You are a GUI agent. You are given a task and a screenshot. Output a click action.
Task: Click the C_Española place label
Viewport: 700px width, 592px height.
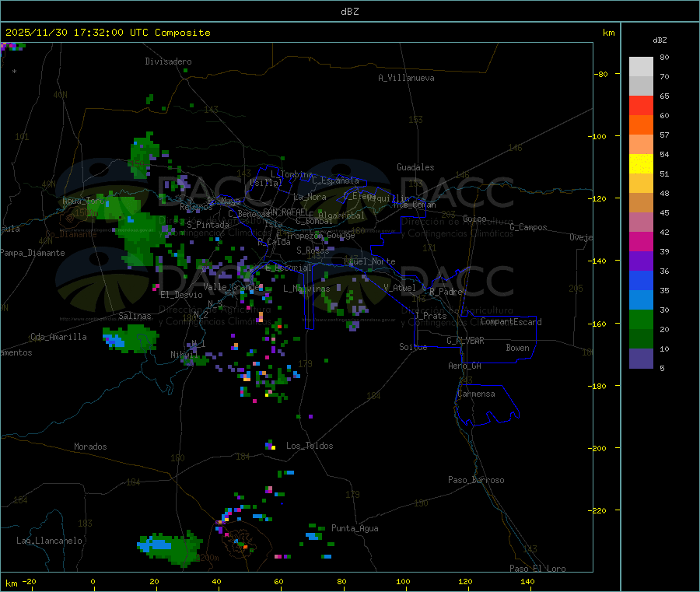335,180
